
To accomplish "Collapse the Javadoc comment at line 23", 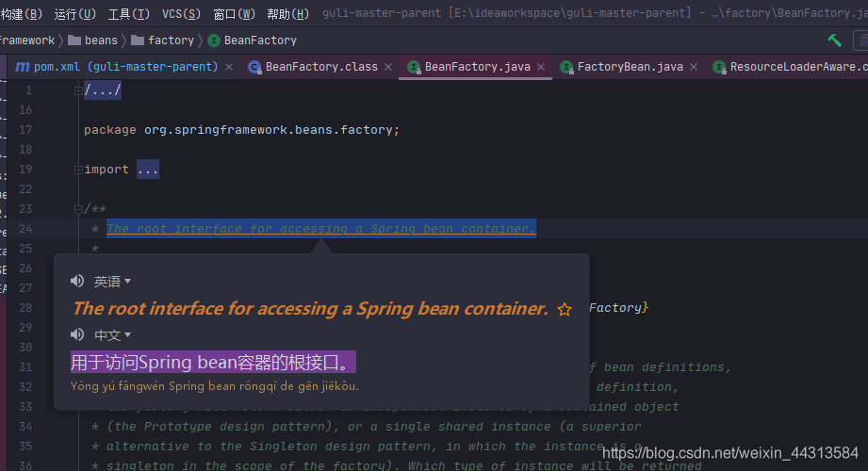I will pyautogui.click(x=78, y=209).
